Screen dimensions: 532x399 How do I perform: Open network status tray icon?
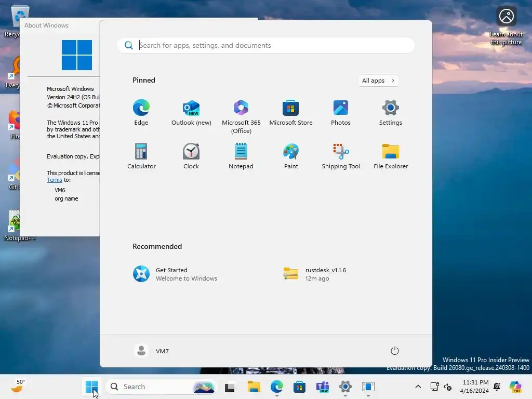click(x=435, y=387)
